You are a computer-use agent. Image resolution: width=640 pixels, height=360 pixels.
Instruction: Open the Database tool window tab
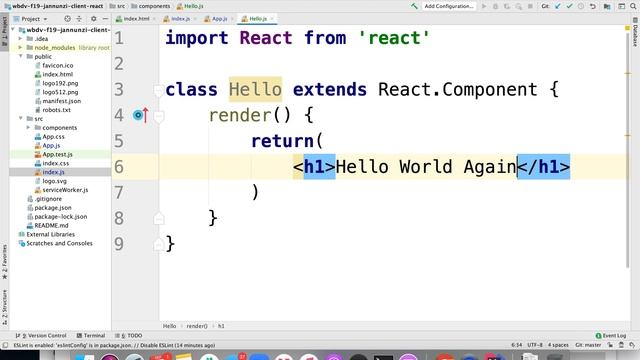636,32
